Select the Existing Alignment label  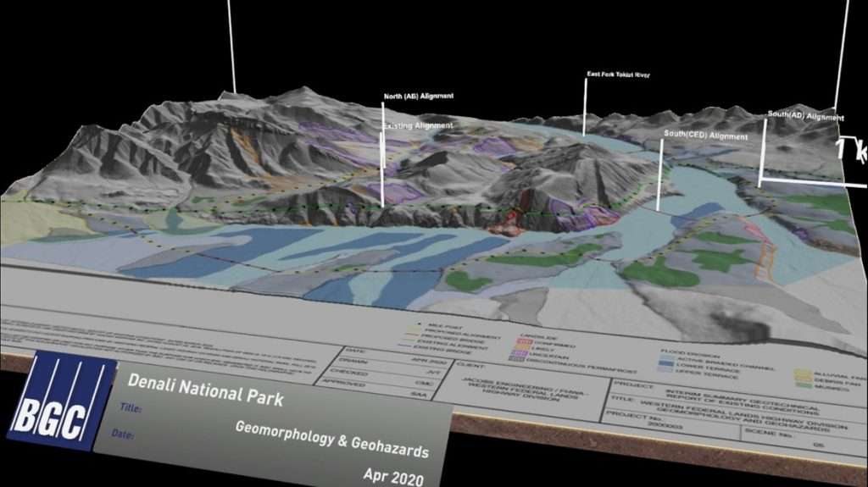click(x=418, y=125)
